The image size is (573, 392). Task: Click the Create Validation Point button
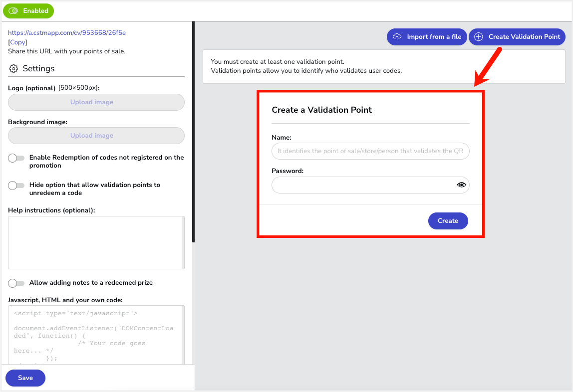517,36
